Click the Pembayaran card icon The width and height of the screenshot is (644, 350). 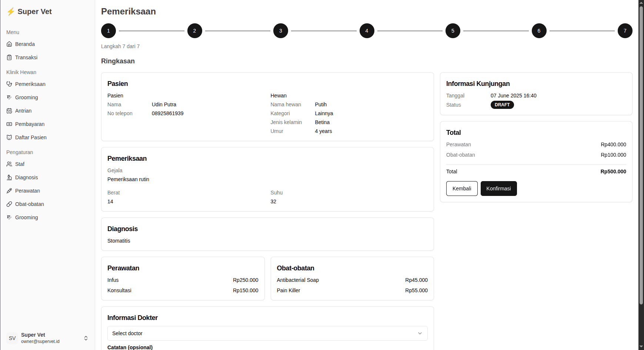coord(9,124)
